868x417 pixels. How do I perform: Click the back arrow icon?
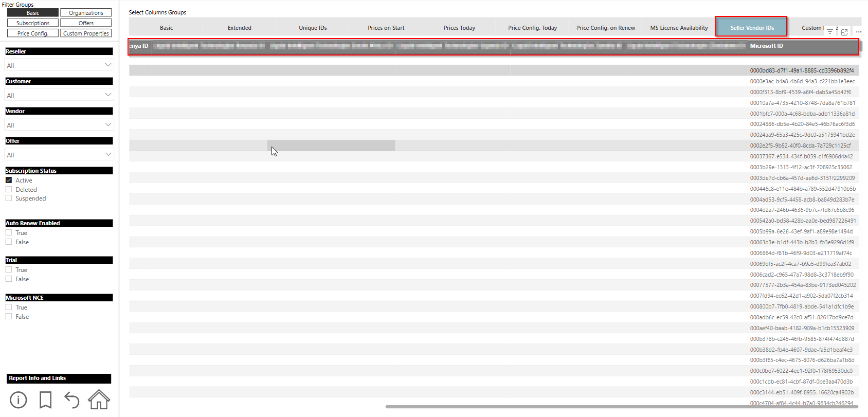(71, 400)
